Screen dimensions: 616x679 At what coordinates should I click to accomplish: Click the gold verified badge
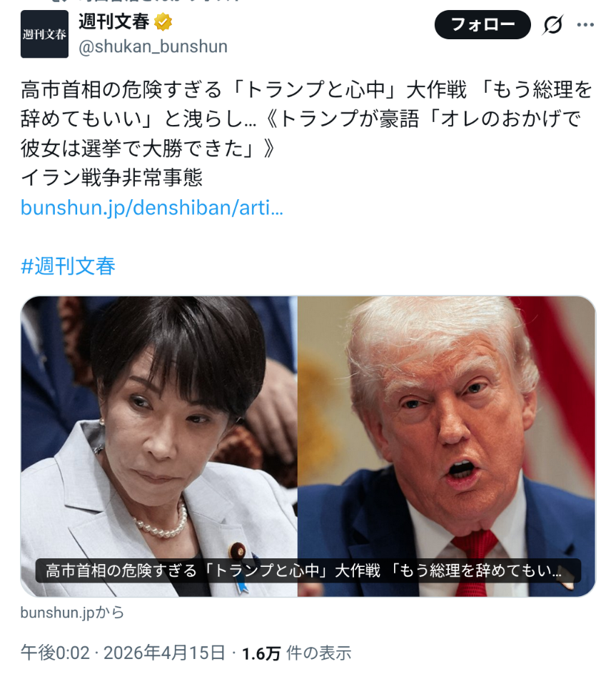[x=163, y=22]
